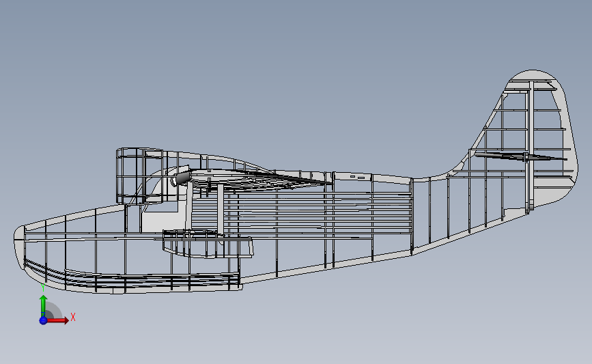Select the cockpit canopy frame cage
The width and height of the screenshot is (592, 364).
pyautogui.click(x=140, y=176)
